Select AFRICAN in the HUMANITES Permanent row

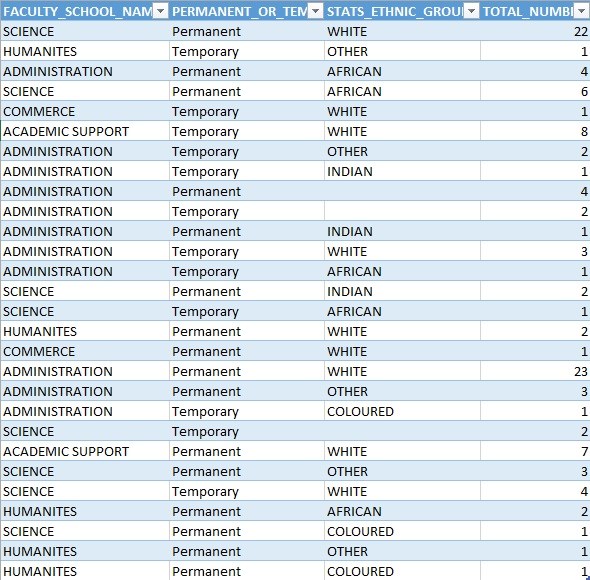coord(354,511)
